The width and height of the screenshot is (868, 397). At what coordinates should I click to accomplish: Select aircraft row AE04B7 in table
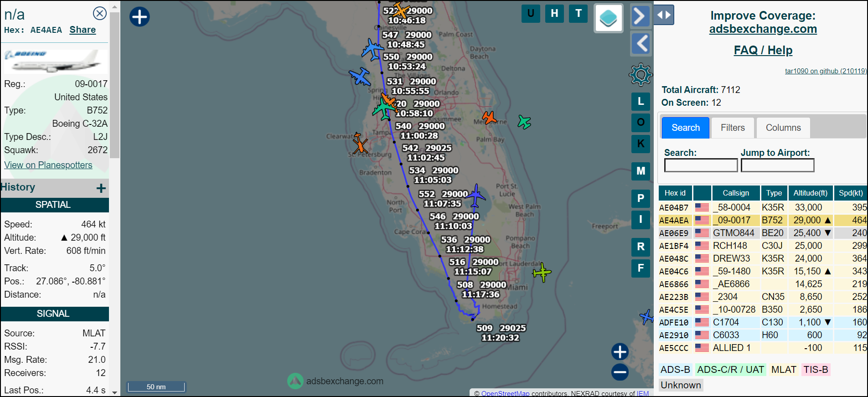[763, 207]
